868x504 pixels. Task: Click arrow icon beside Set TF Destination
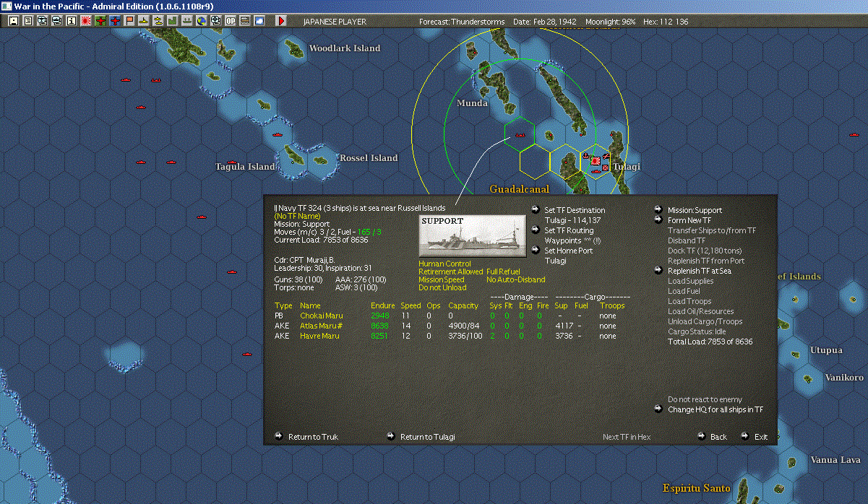pos(535,210)
